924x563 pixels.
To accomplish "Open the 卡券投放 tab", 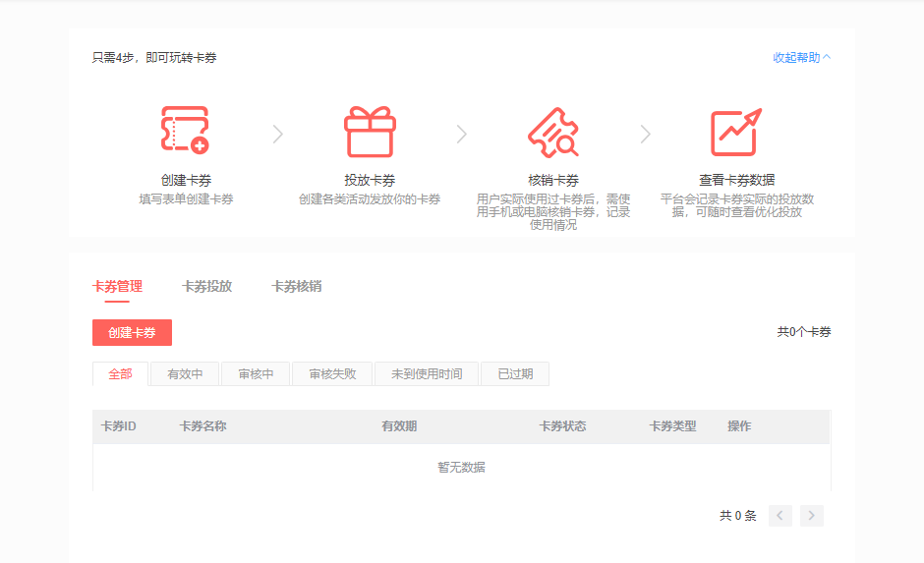I will 206,287.
